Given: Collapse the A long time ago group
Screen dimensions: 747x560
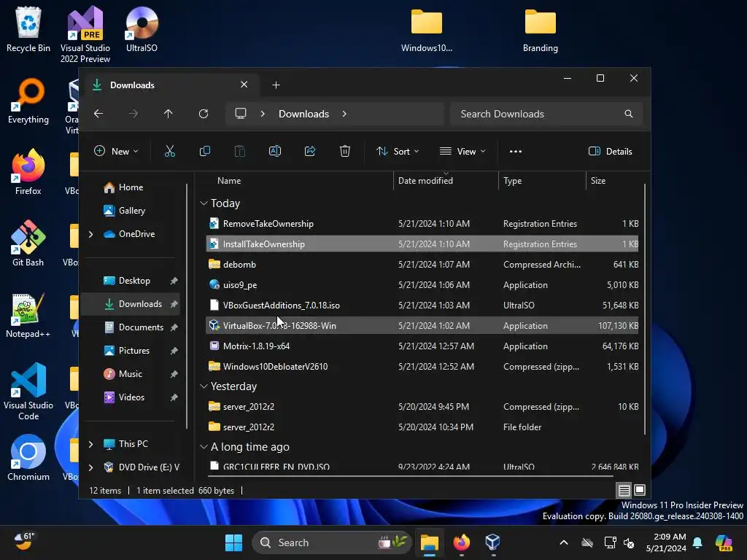Looking at the screenshot, I should point(204,447).
